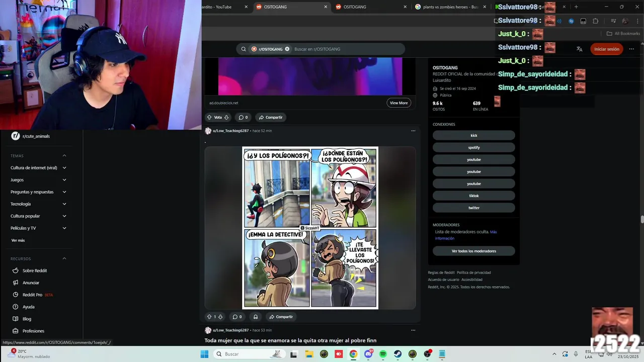
Task: Open Reddit Pro BETA link
Action: click(x=33, y=295)
